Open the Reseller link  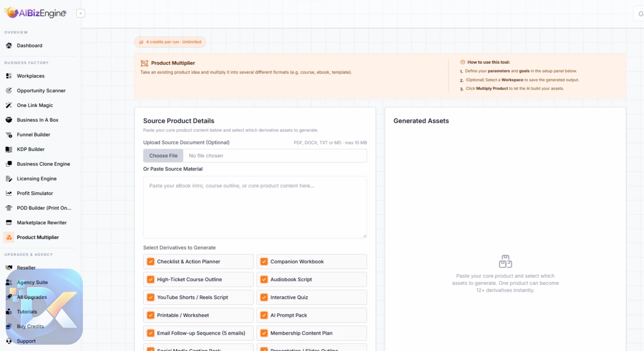(26, 268)
